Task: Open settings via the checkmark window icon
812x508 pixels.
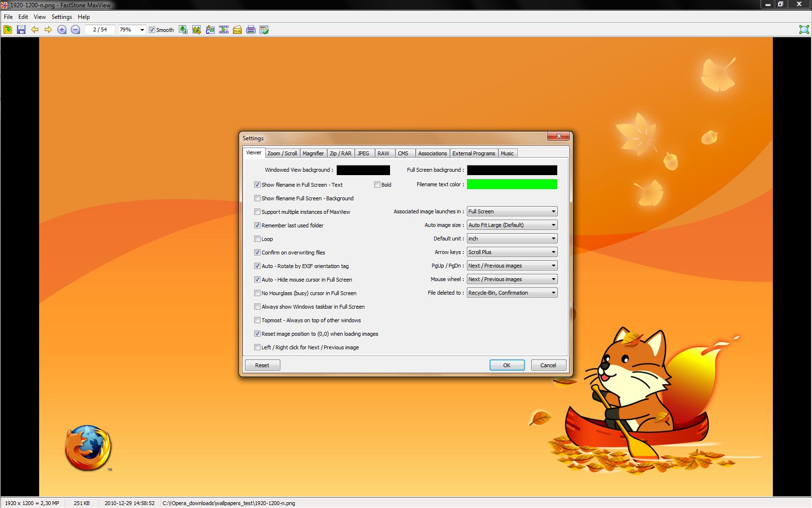Action: click(x=264, y=30)
